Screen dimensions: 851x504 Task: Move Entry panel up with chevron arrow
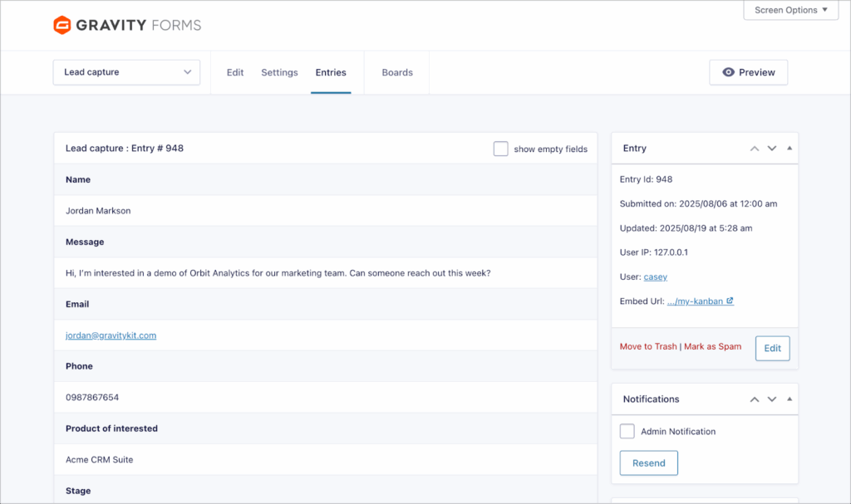(x=755, y=149)
